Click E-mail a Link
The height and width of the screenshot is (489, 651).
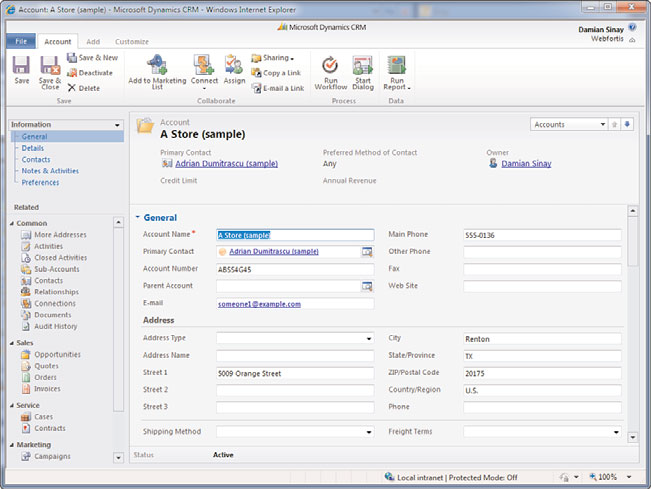278,88
